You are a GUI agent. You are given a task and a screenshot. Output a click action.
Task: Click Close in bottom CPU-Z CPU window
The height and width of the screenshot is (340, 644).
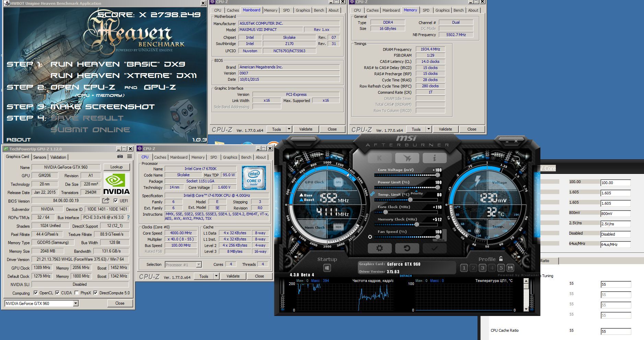[259, 276]
